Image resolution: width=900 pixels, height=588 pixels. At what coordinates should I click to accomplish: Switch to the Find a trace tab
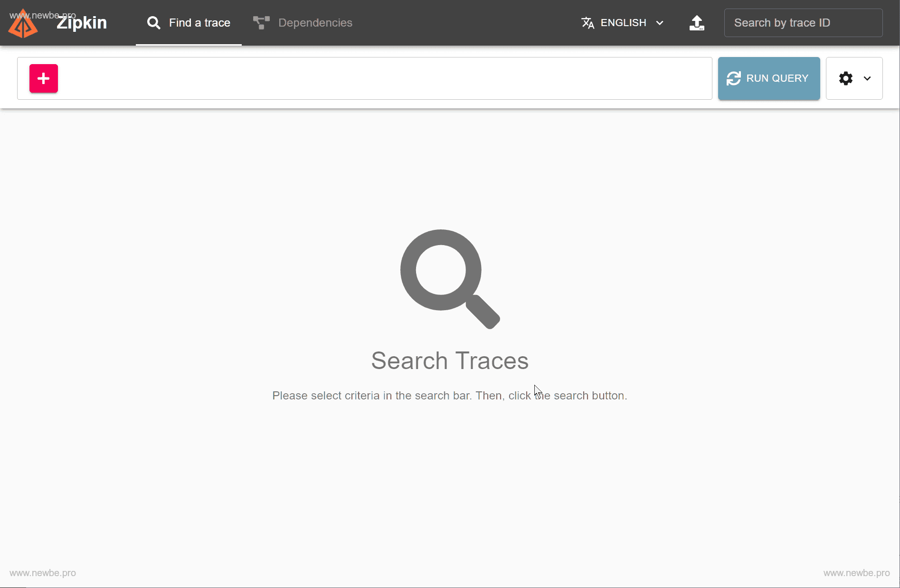[199, 22]
